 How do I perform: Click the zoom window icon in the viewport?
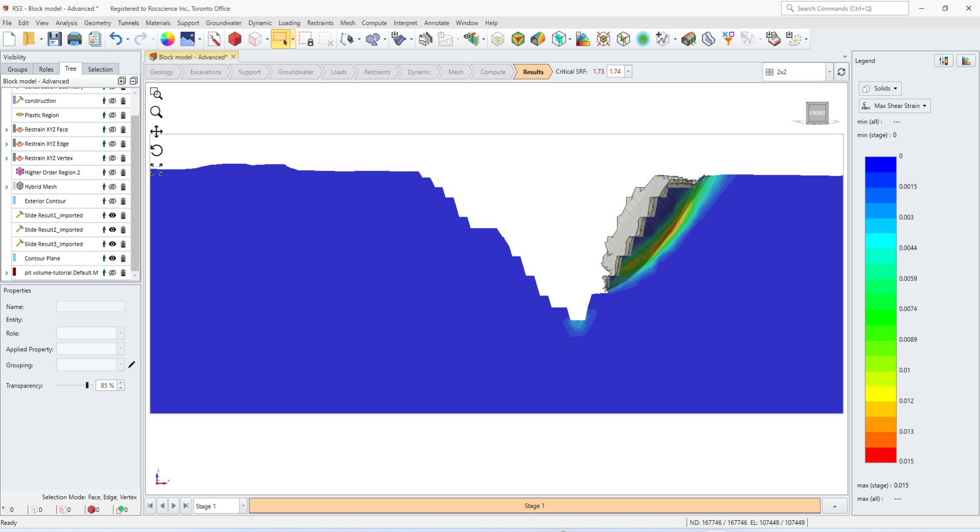click(x=156, y=93)
